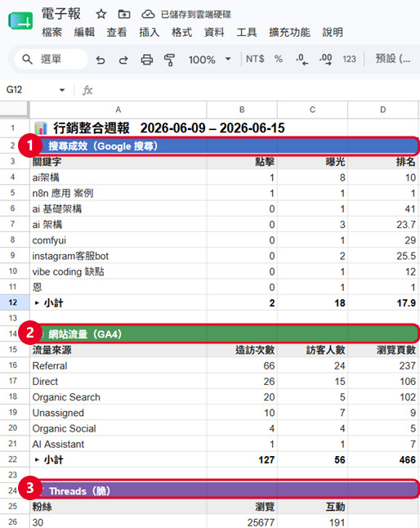Click the 排名 header cell
420x528 pixels.
383,162
